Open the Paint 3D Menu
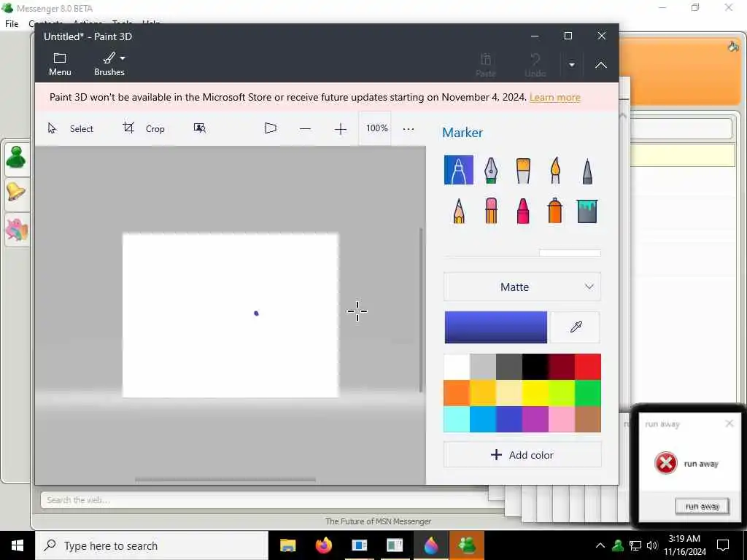 60,64
